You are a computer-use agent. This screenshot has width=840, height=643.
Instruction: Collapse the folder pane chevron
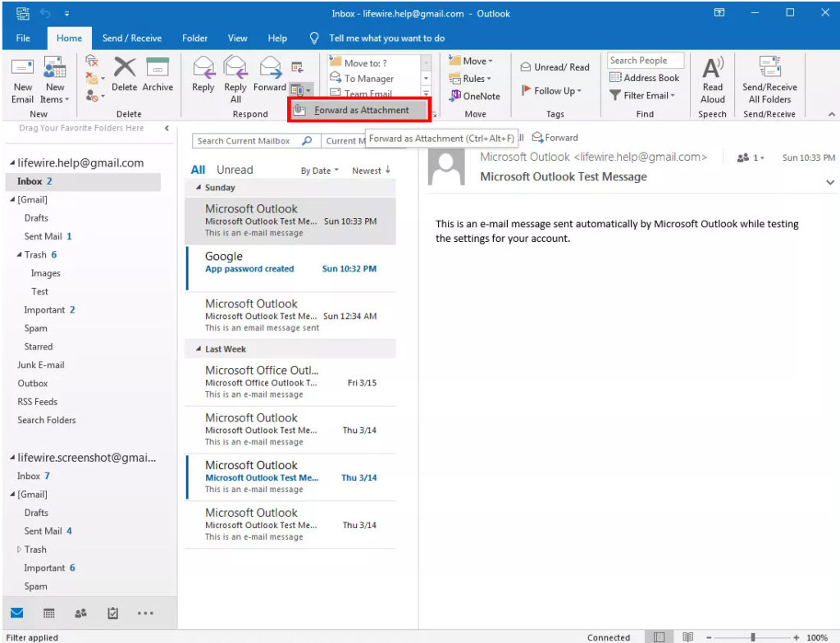(167, 128)
